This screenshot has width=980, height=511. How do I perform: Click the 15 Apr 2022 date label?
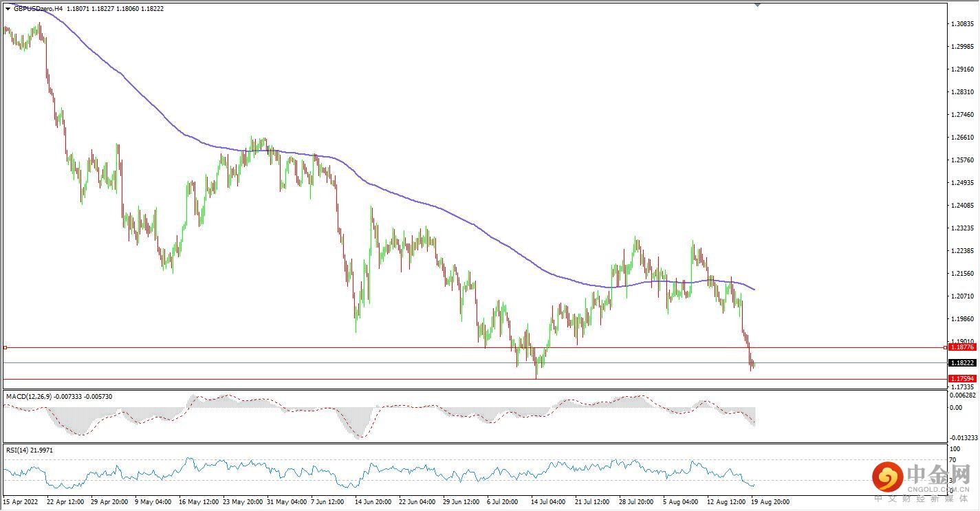21,502
